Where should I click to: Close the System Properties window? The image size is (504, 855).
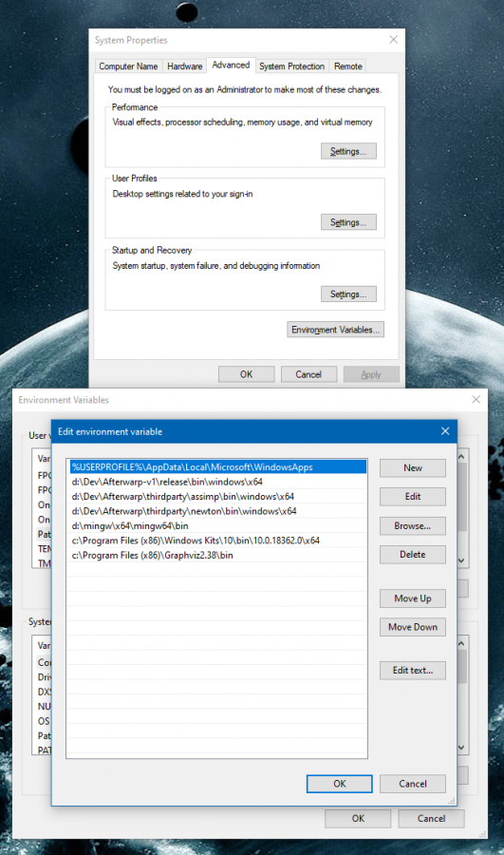[393, 40]
